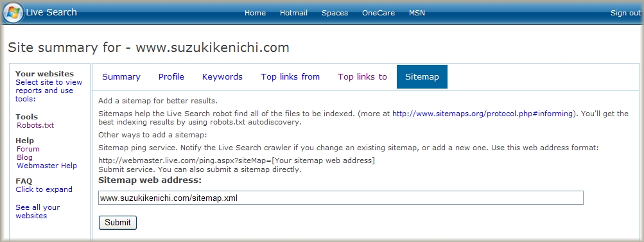The width and height of the screenshot is (644, 242).
Task: Sign out of Live Search
Action: 625,13
